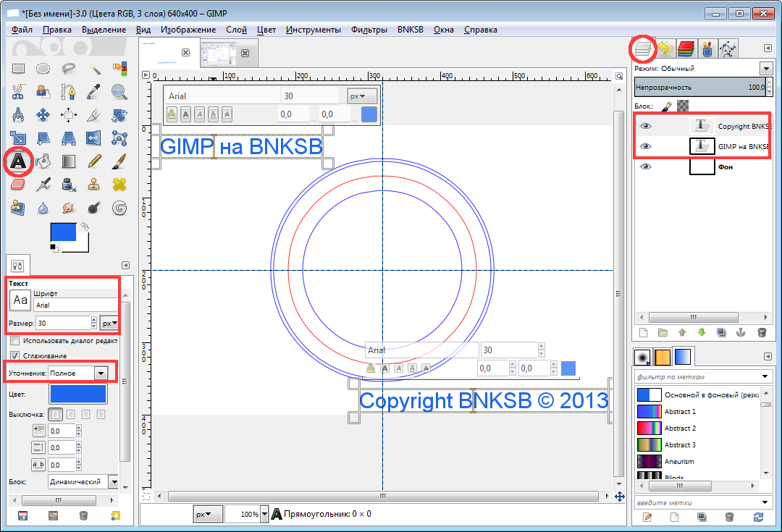Image resolution: width=782 pixels, height=532 pixels.
Task: Select the Free Select lasso tool
Action: click(68, 68)
